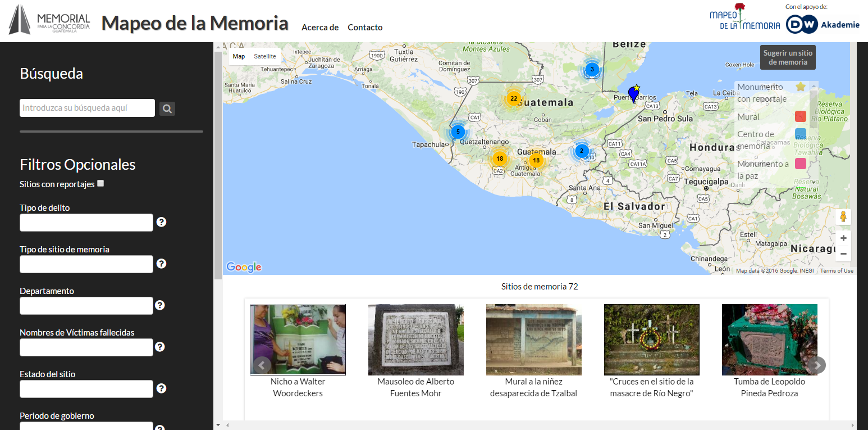868x430 pixels.
Task: Open the Departamento filter field
Action: tap(86, 306)
